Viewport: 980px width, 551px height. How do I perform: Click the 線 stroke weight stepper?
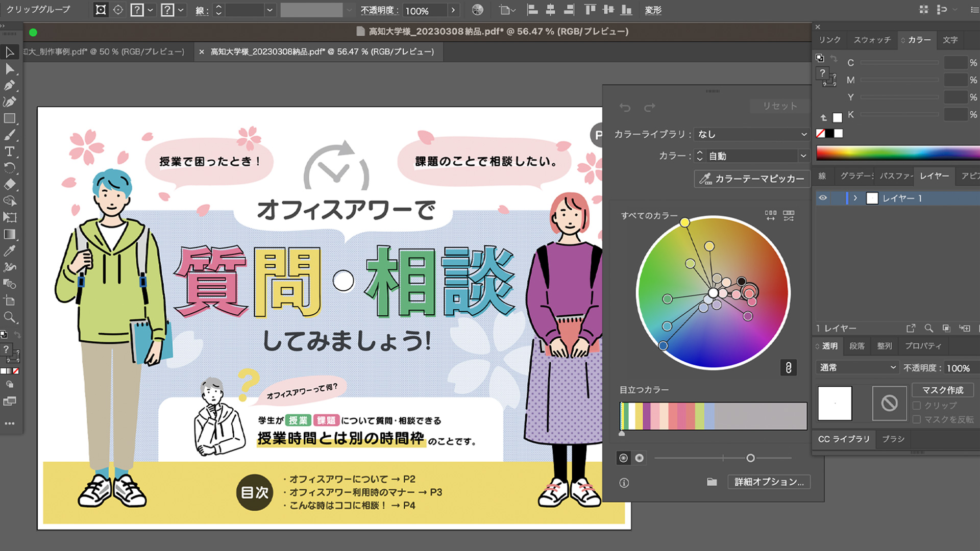click(x=218, y=10)
